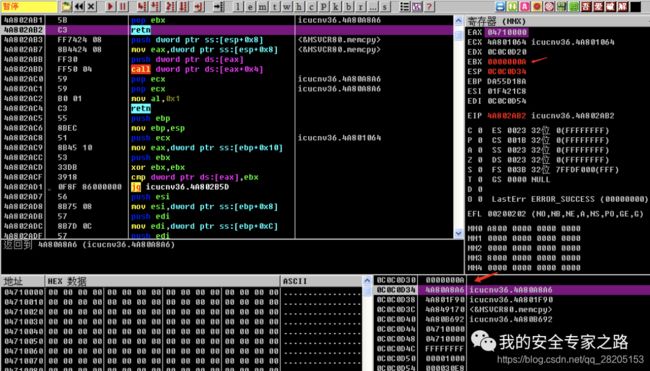
Task: Select the EDI register value 0C0C0D54
Action: pyautogui.click(x=507, y=101)
